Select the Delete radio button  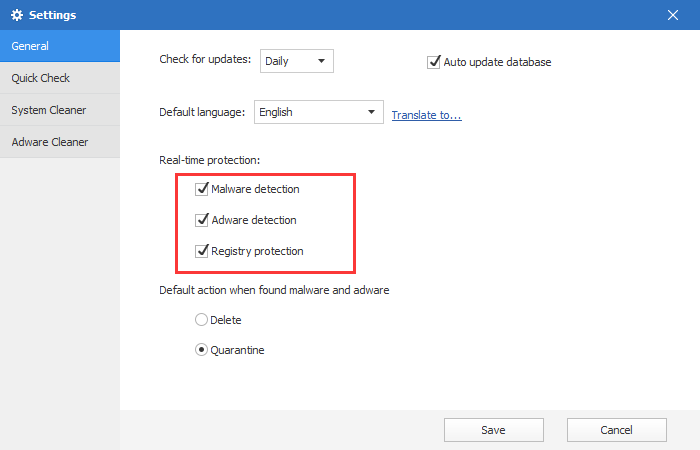pos(201,320)
